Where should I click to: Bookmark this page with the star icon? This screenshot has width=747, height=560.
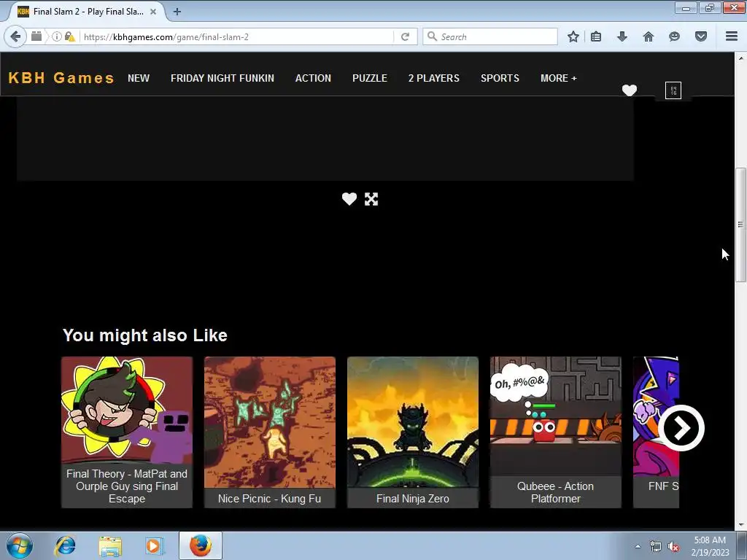click(573, 36)
